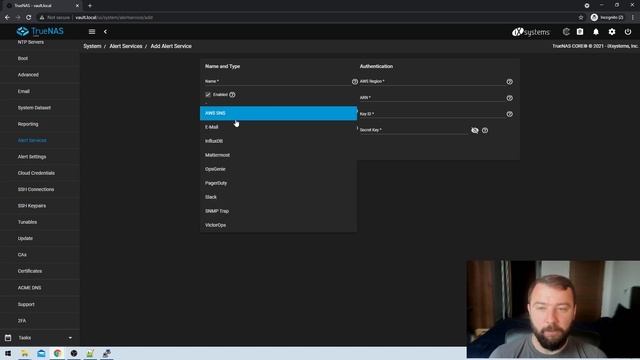Select SNMP Trap from the type list
The image size is (640, 360).
(278, 211)
